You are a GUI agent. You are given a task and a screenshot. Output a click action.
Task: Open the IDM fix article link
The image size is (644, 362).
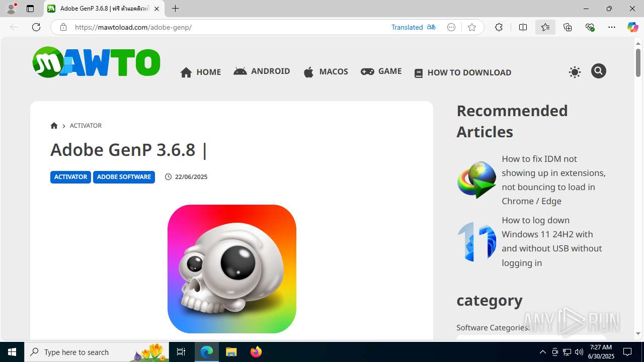tap(553, 180)
